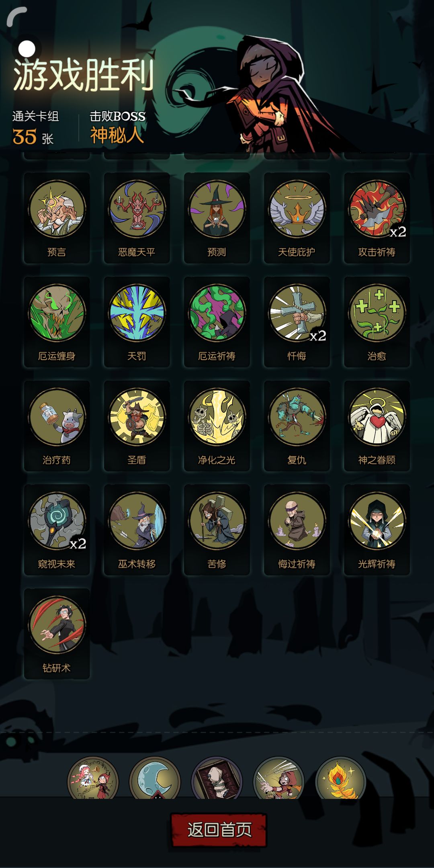Screen dimensions: 434x868
Task: Select the 预言 card icon
Action: click(57, 209)
